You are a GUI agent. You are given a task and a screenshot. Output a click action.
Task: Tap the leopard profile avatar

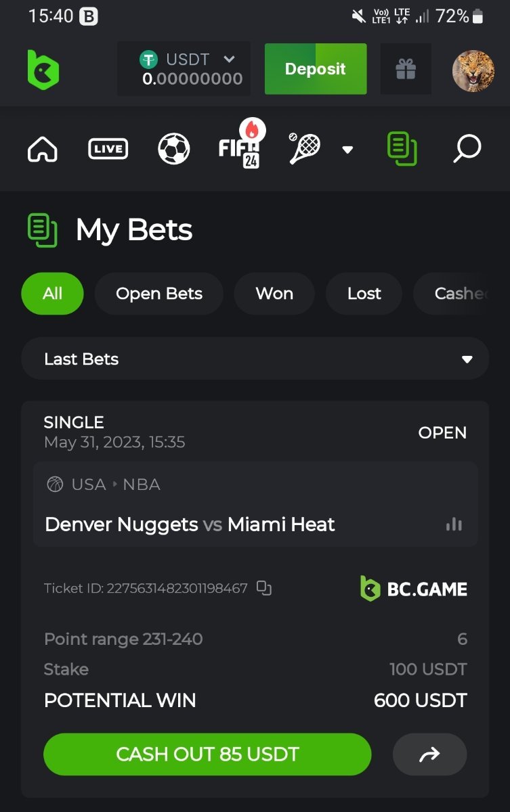(x=473, y=71)
